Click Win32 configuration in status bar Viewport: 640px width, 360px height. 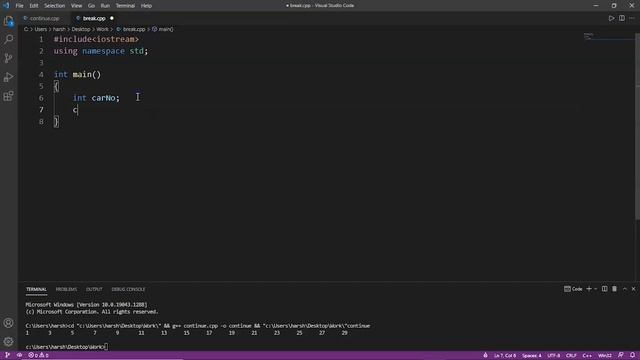click(604, 355)
